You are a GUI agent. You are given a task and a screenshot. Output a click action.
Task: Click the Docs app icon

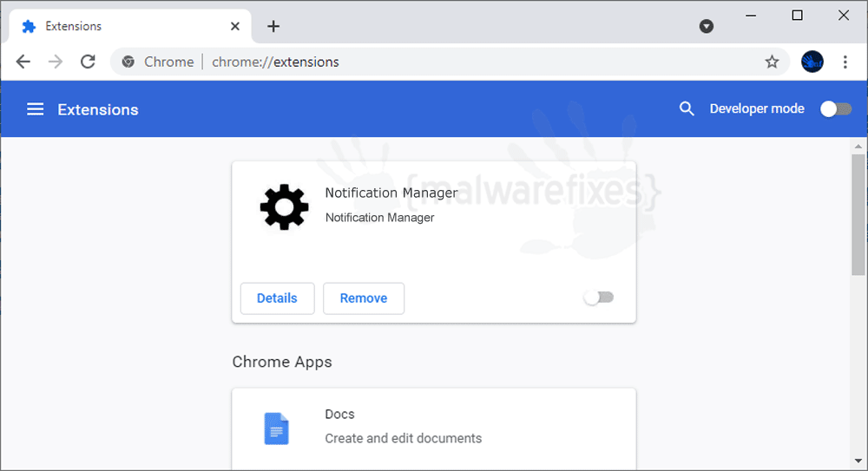click(x=276, y=429)
